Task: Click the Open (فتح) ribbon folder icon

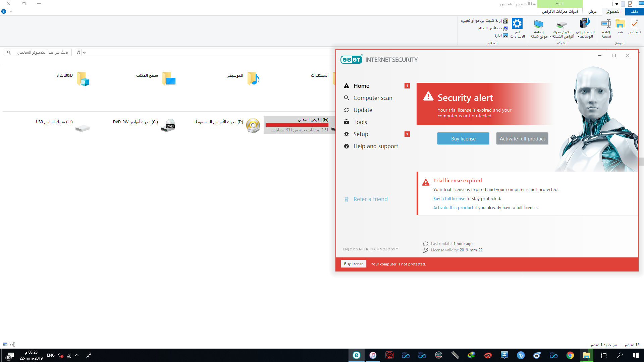Action: pos(620,26)
